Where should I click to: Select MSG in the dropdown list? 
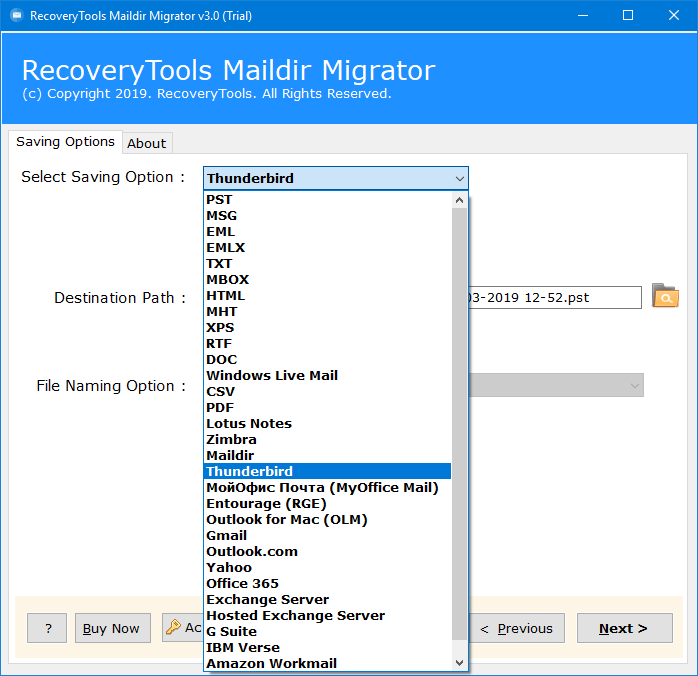tap(327, 215)
